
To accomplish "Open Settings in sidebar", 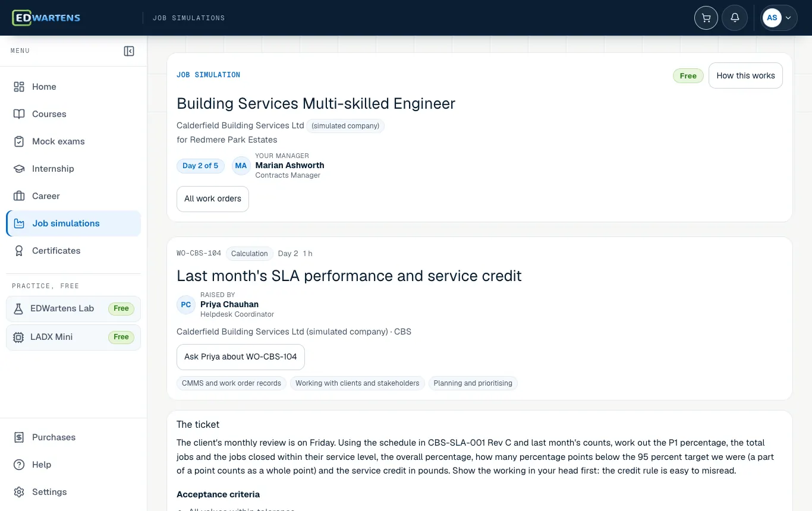I will (x=73, y=492).
